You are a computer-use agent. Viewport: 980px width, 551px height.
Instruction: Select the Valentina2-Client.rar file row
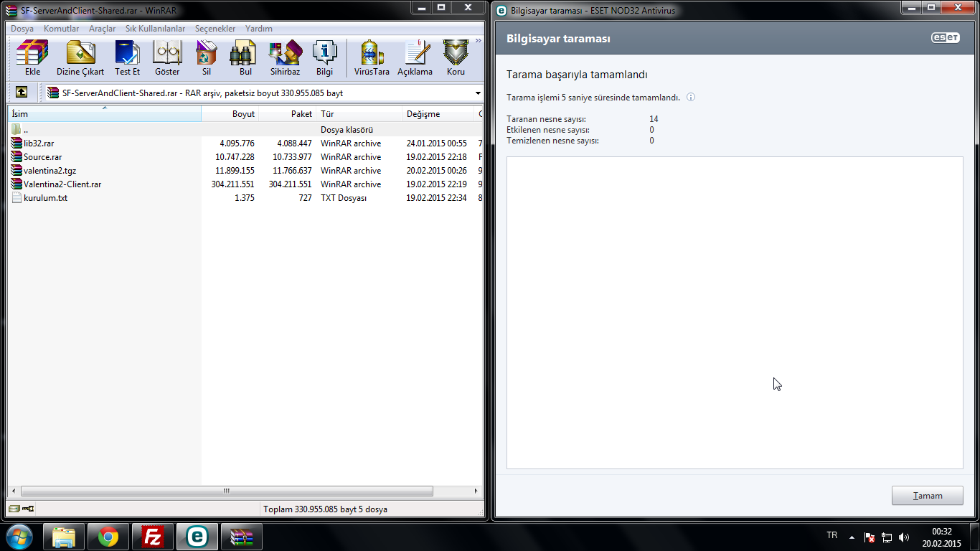(x=246, y=184)
